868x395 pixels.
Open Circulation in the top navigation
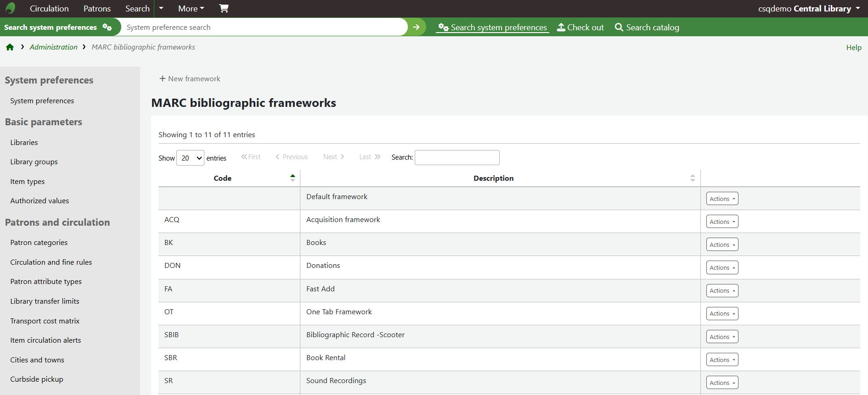coord(49,9)
